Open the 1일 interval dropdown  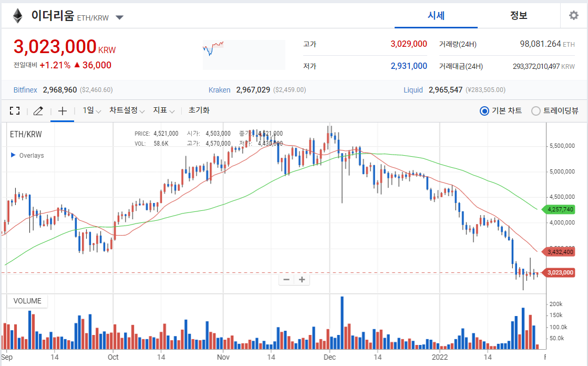pos(91,110)
